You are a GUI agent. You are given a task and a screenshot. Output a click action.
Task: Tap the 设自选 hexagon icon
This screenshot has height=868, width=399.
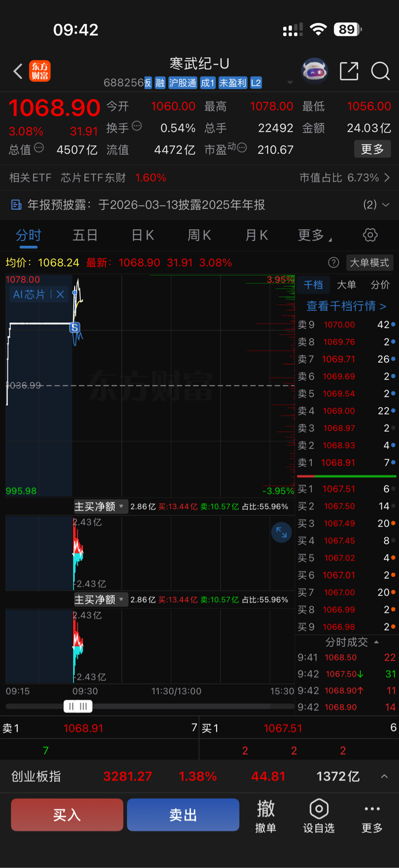pos(318,809)
